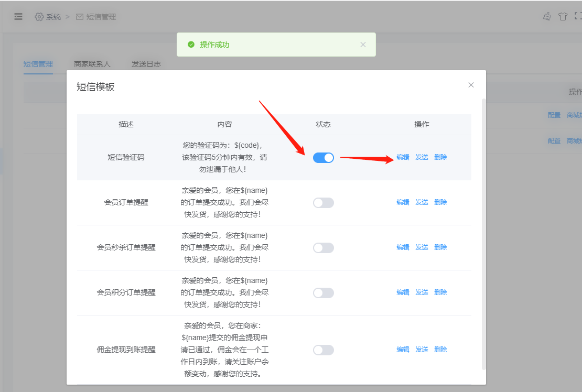Select the 会员积分订单提醒 description cell
The image size is (582, 392).
pyautogui.click(x=126, y=292)
